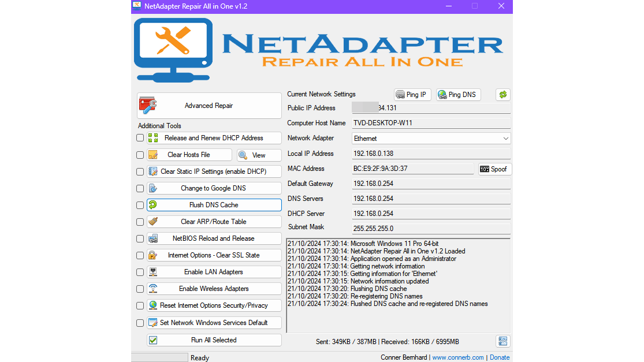The image size is (644, 362).
Task: Click the Clear ARP/Route Table brush icon
Action: pos(153,221)
